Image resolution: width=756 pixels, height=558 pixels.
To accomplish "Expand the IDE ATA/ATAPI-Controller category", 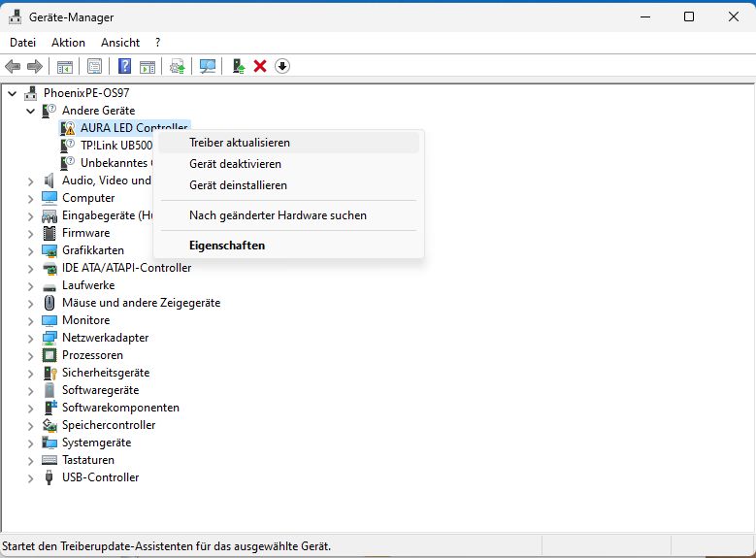I will [x=30, y=269].
